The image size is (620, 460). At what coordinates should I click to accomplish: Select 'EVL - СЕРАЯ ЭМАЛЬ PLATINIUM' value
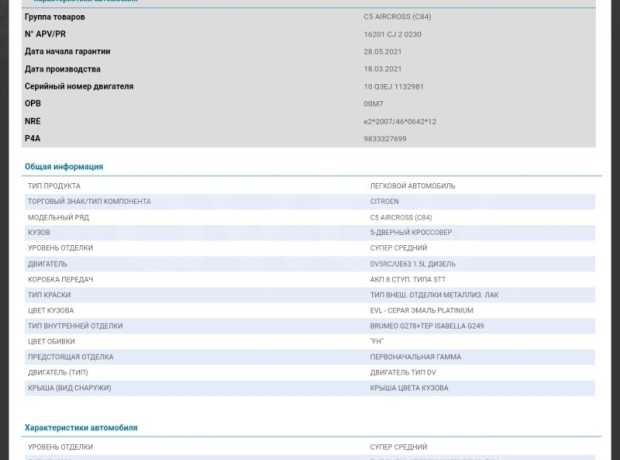[422, 310]
